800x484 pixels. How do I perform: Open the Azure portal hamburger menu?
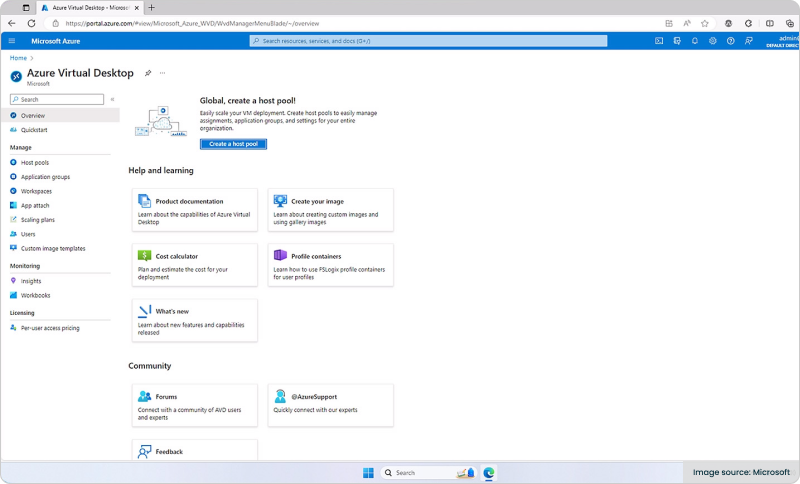(12, 41)
